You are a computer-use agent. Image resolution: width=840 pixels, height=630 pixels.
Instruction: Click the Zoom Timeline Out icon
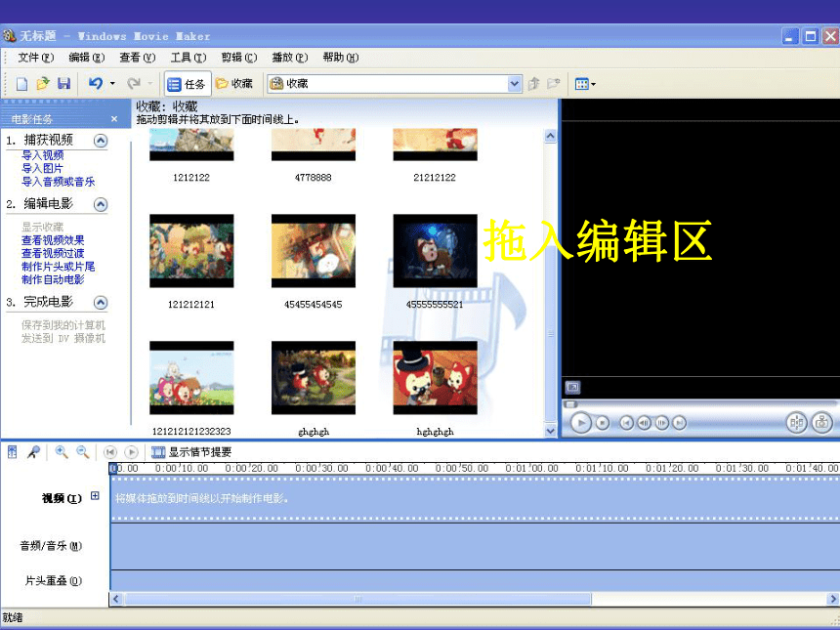click(82, 452)
